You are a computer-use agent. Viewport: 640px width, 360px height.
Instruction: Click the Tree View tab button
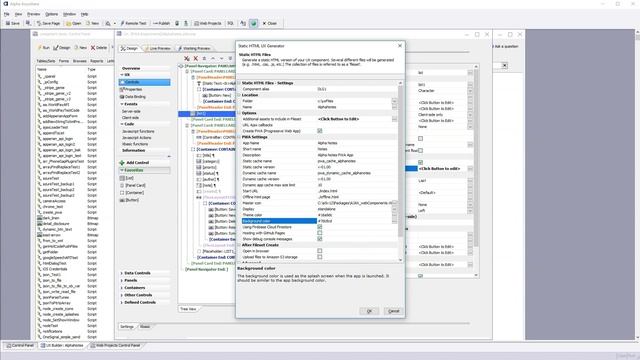188,309
